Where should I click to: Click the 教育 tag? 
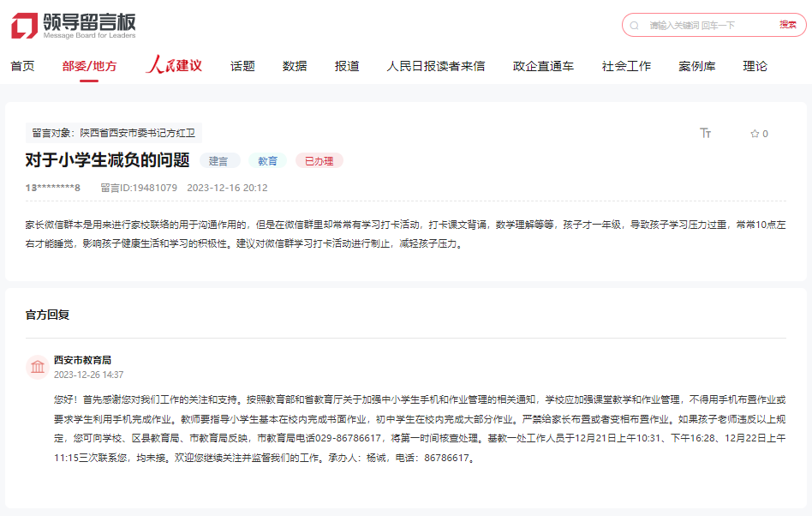tap(267, 159)
